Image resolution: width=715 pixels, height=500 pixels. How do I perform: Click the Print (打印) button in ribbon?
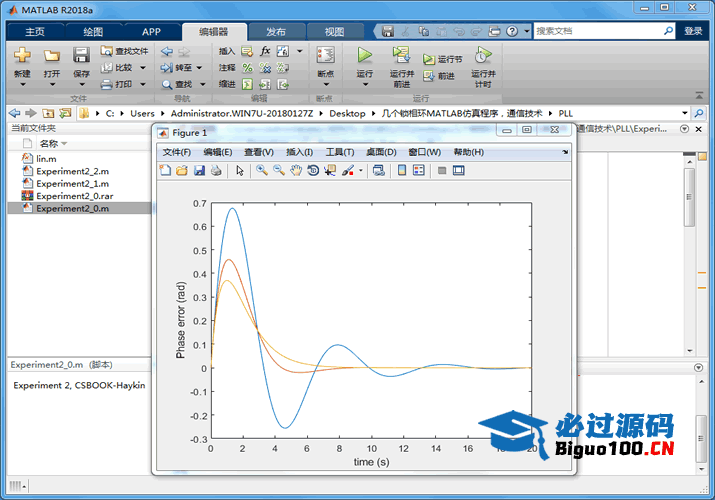[x=118, y=84]
